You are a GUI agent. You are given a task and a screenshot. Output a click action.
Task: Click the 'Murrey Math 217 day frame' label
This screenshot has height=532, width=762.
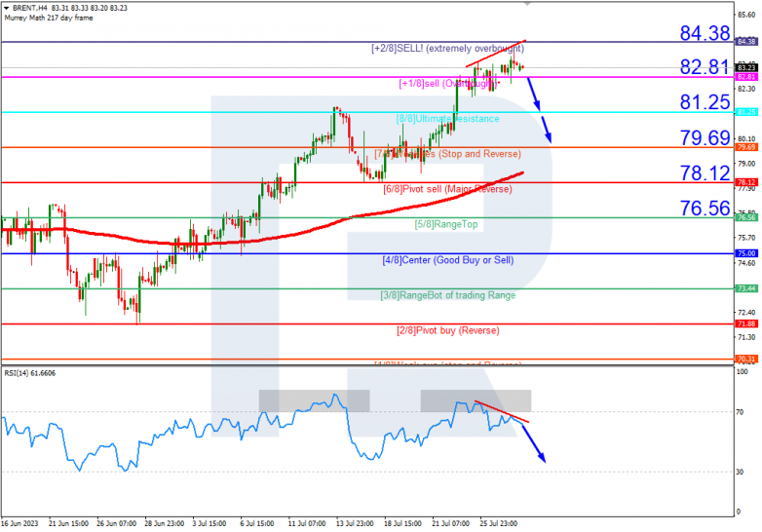click(x=49, y=18)
